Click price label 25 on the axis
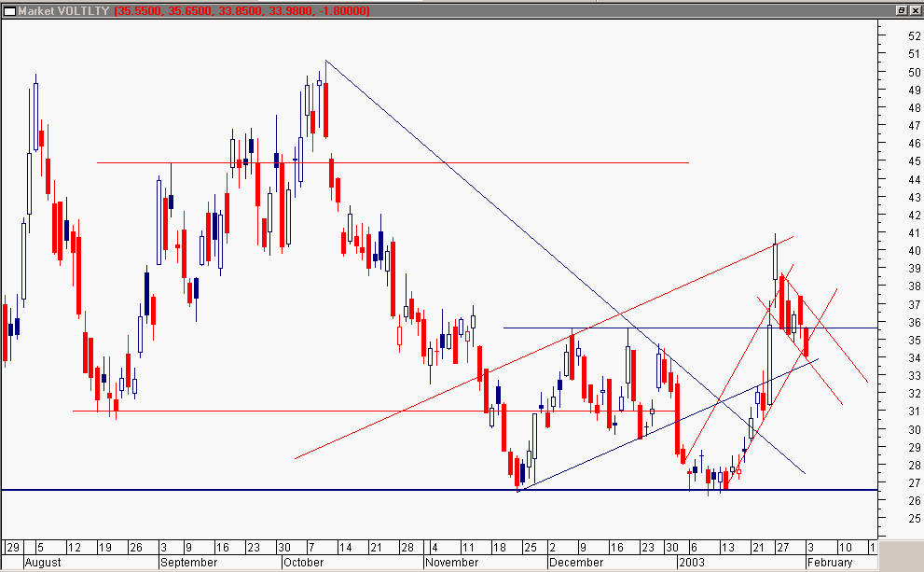This screenshot has height=572, width=924. (x=914, y=518)
